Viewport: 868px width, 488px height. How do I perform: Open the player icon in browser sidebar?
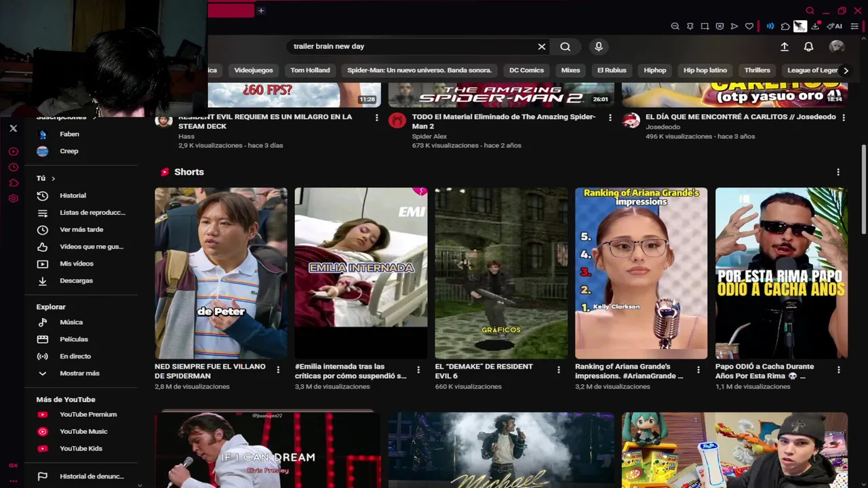click(13, 152)
